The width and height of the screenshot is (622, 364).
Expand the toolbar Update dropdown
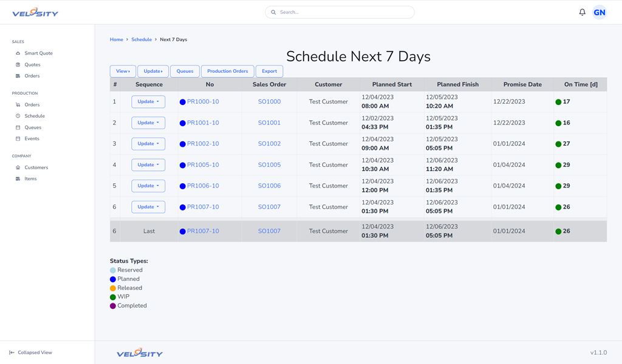pyautogui.click(x=153, y=71)
